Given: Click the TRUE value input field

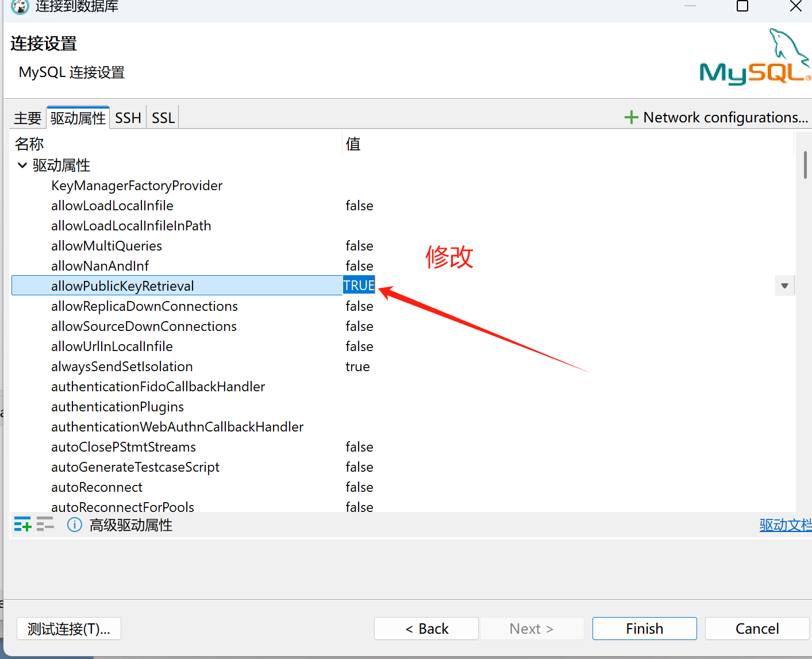Looking at the screenshot, I should tap(359, 286).
